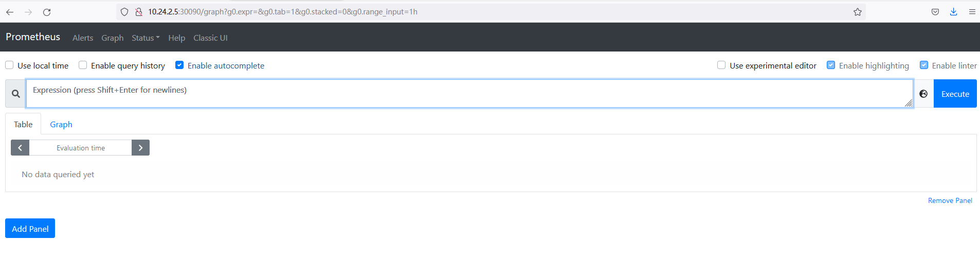Click the blue Execute button

(x=955, y=94)
